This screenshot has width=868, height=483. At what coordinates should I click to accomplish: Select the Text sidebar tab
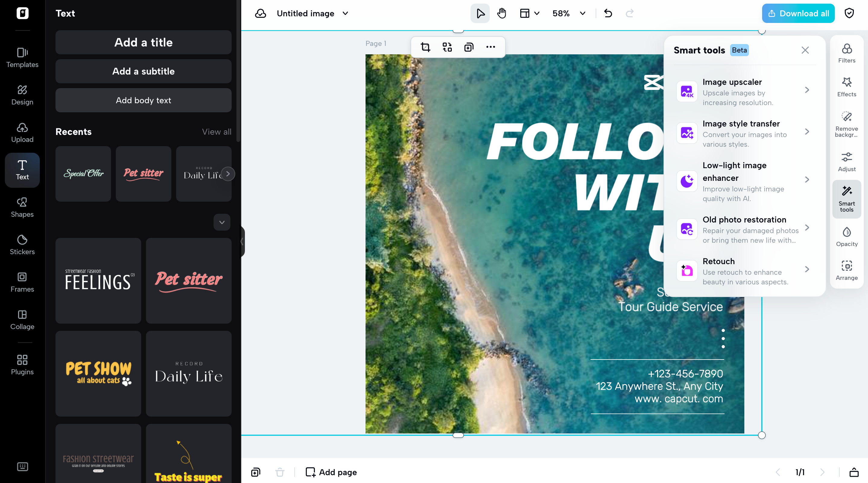point(22,170)
